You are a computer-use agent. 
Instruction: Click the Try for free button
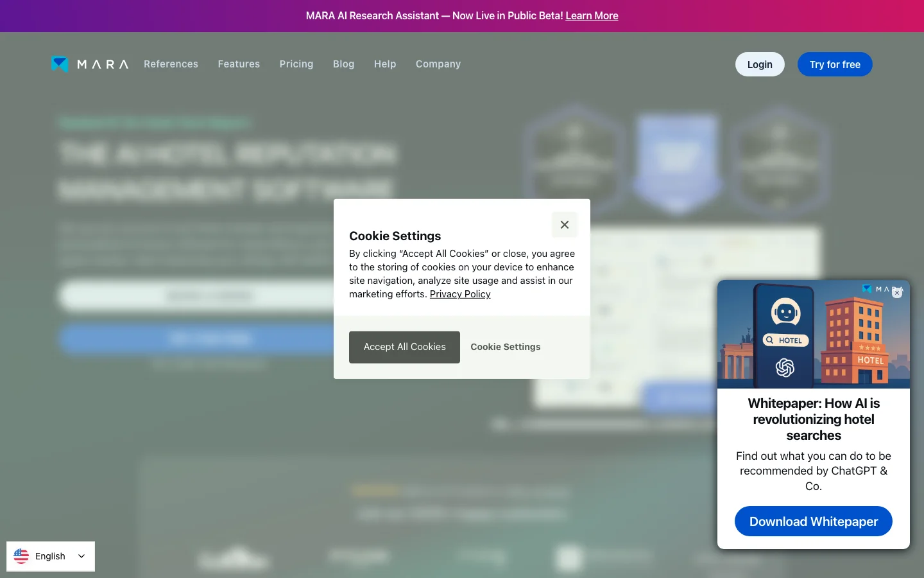835,64
